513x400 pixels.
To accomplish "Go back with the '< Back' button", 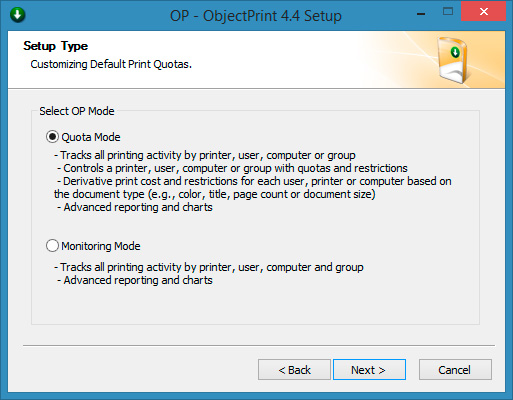I will tap(294, 369).
